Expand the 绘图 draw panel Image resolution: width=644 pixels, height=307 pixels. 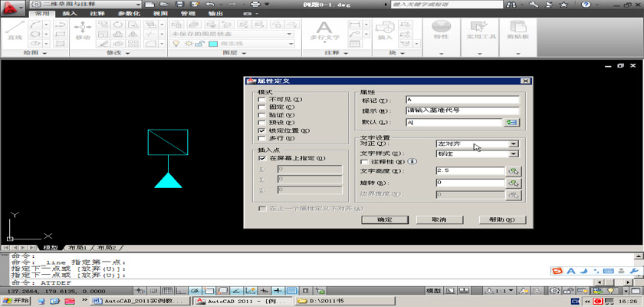point(35,53)
